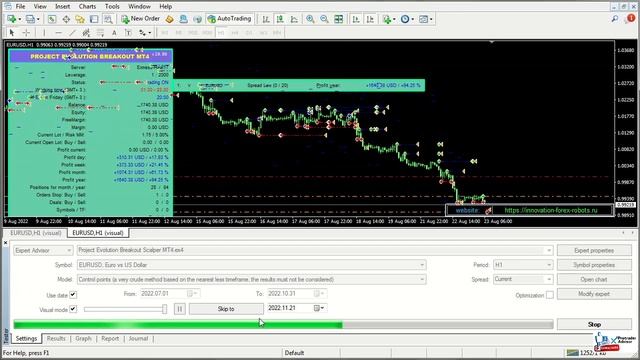640x360 pixels.
Task: Select the trendline drawing tool
Action: point(72,33)
